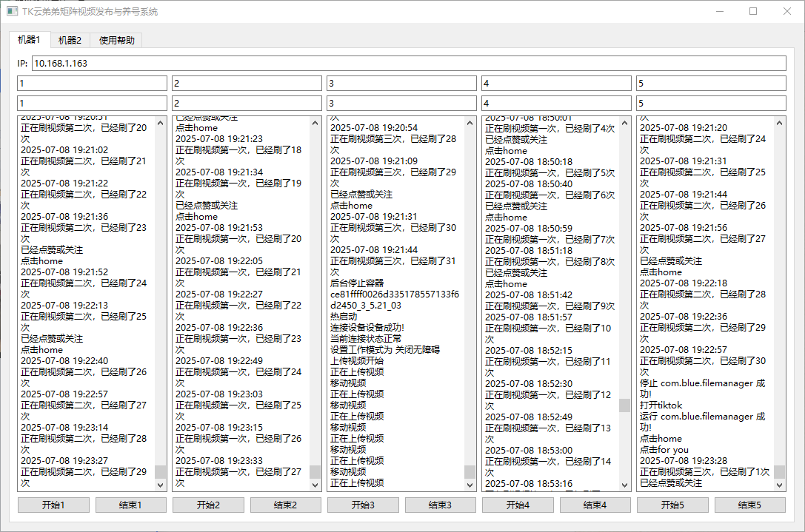Start column three with 开始3
Viewport: 805px width, 532px height.
(363, 505)
